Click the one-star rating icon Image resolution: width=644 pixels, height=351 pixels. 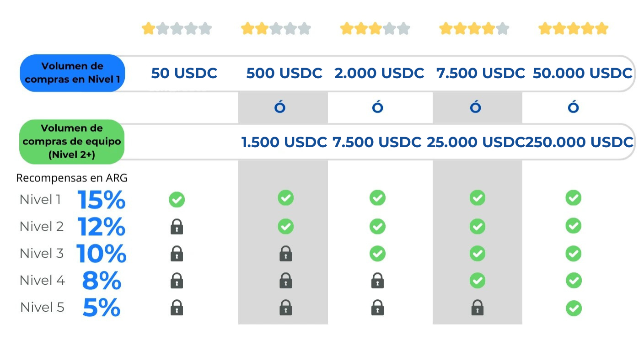[177, 29]
